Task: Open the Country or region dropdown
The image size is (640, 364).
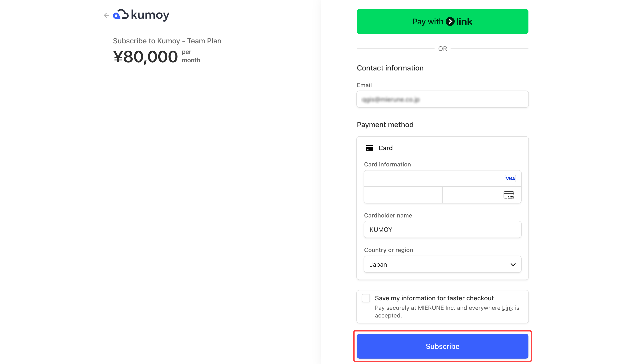Action: click(442, 264)
